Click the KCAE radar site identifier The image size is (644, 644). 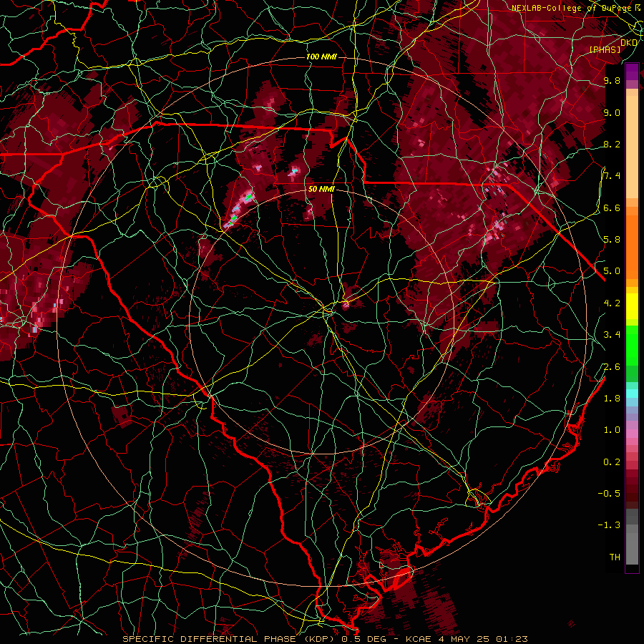point(417,639)
